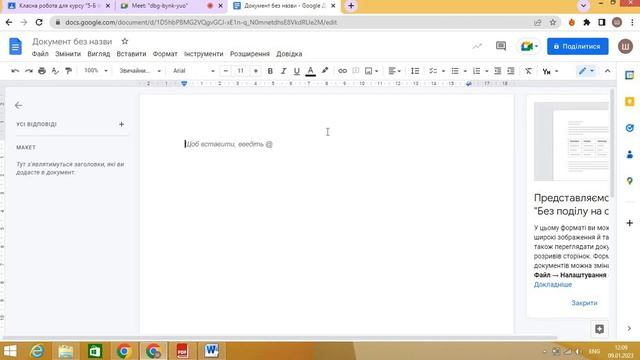Open comment history icon
Screen dimensions: 640x360
pyautogui.click(x=501, y=46)
